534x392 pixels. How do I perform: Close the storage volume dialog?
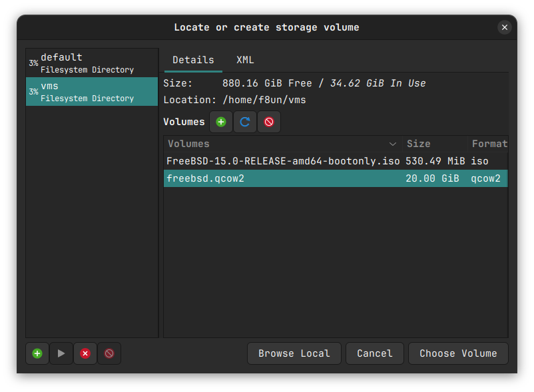point(504,27)
